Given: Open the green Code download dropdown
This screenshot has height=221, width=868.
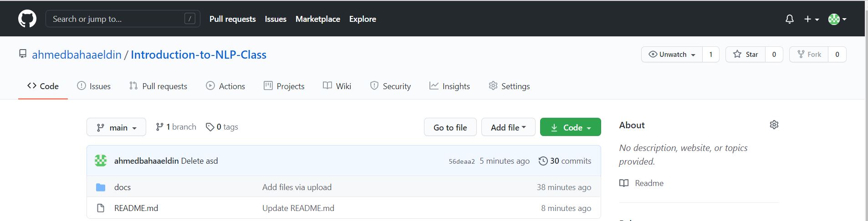Looking at the screenshot, I should [x=570, y=127].
